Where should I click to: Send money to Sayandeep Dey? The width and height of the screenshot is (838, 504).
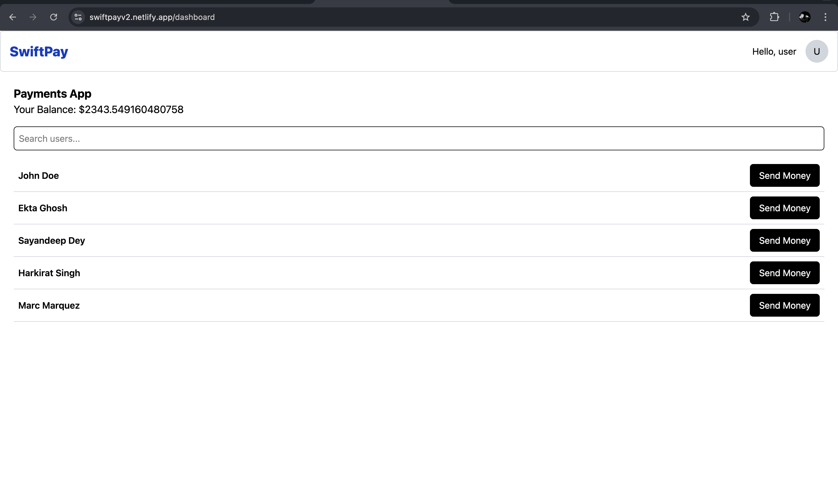click(784, 240)
